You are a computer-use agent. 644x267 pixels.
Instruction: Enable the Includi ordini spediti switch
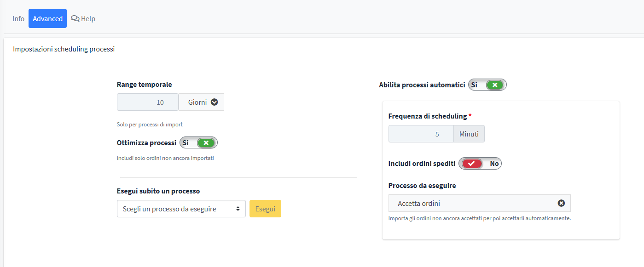pyautogui.click(x=480, y=164)
